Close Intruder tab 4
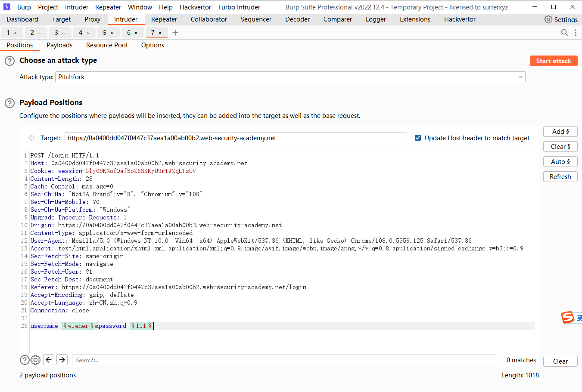 tap(88, 33)
